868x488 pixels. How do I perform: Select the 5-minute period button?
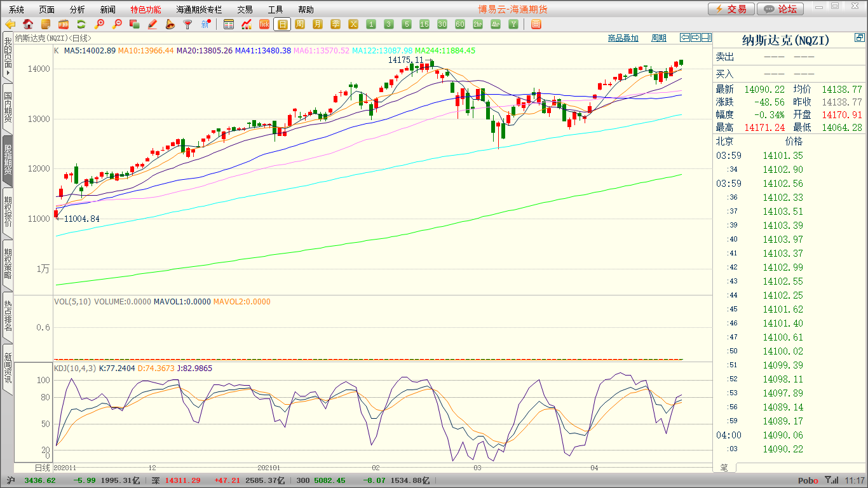click(x=407, y=24)
